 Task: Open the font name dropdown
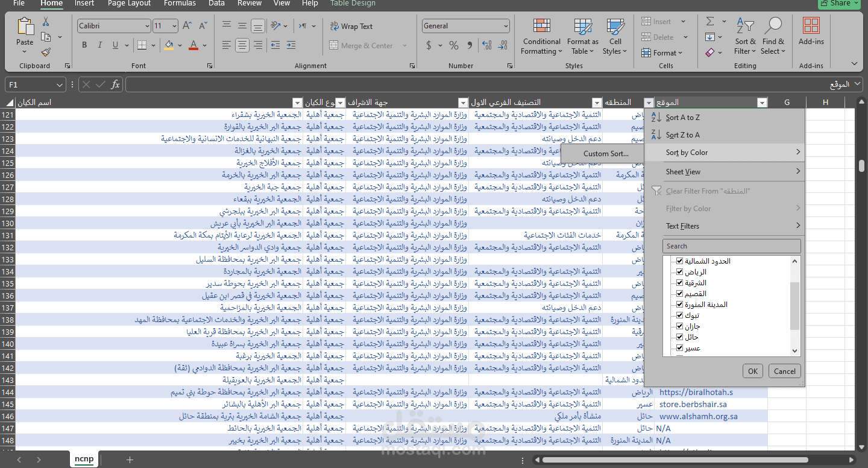147,26
